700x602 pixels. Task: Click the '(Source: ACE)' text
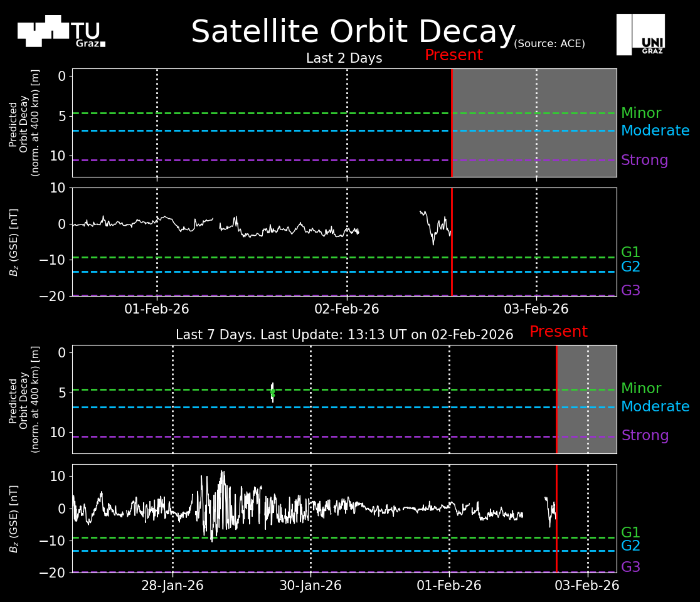[x=549, y=44]
